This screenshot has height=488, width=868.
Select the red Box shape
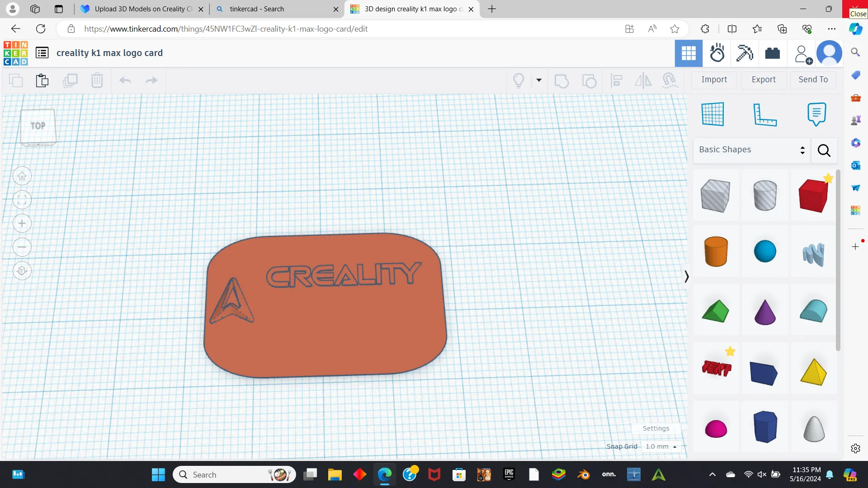coord(814,196)
